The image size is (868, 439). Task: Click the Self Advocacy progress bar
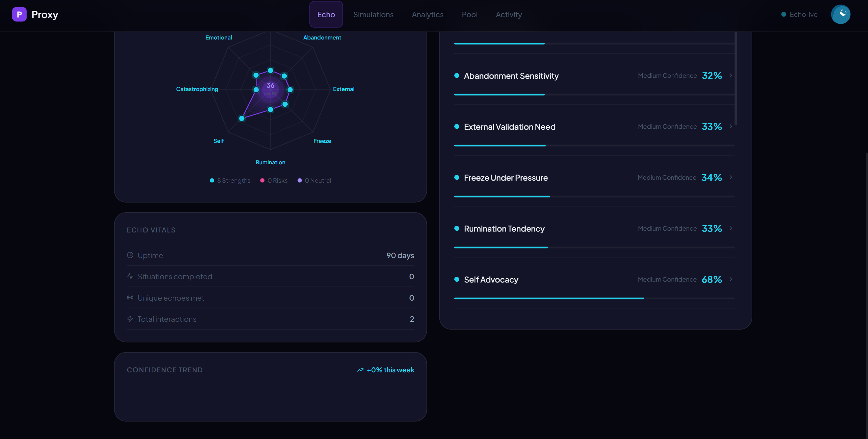(x=594, y=298)
